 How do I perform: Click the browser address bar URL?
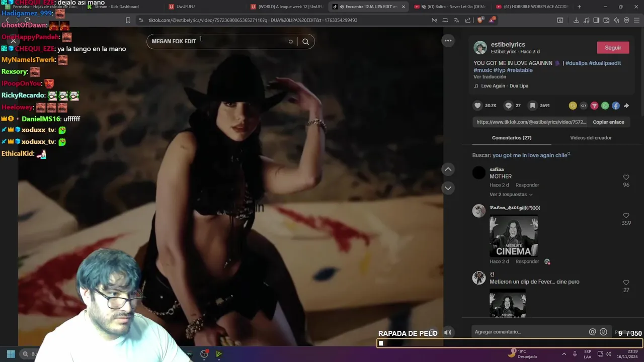[x=253, y=20]
